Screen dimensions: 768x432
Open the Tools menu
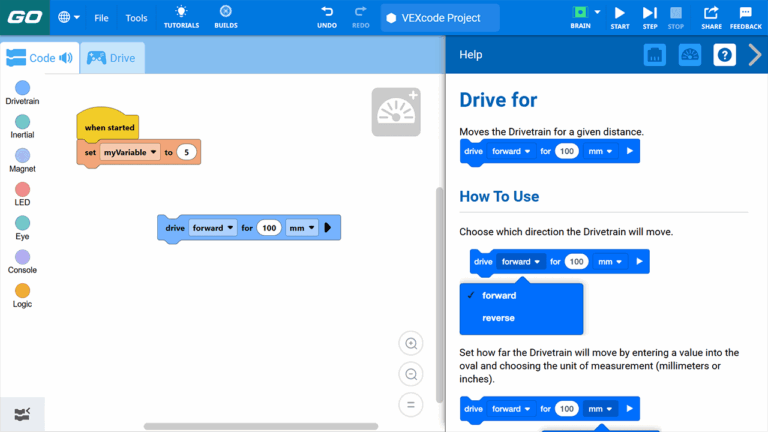click(136, 18)
